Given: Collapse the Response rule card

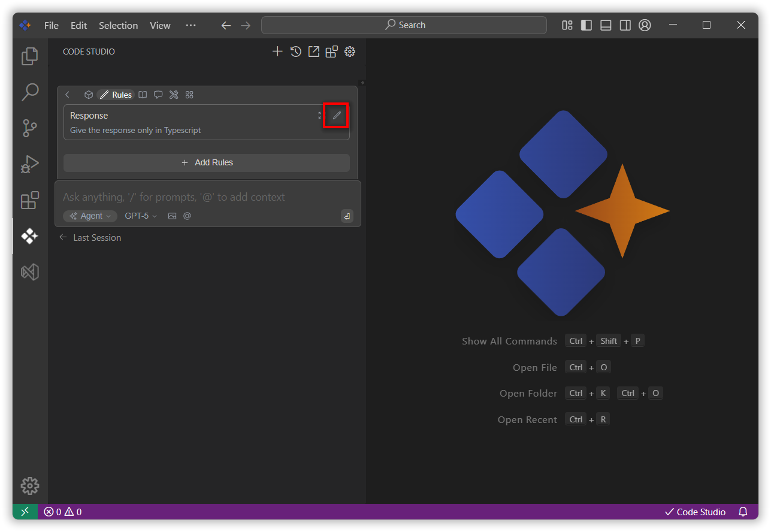Looking at the screenshot, I should click(320, 116).
